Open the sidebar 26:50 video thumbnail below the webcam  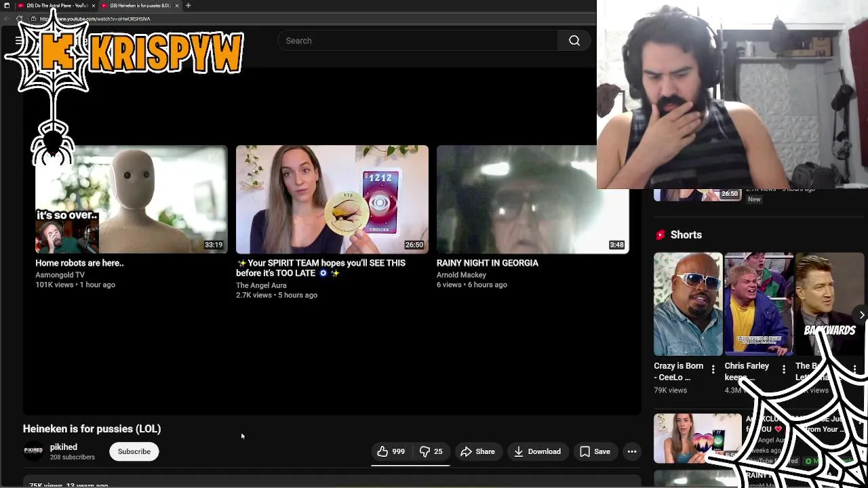click(x=698, y=195)
